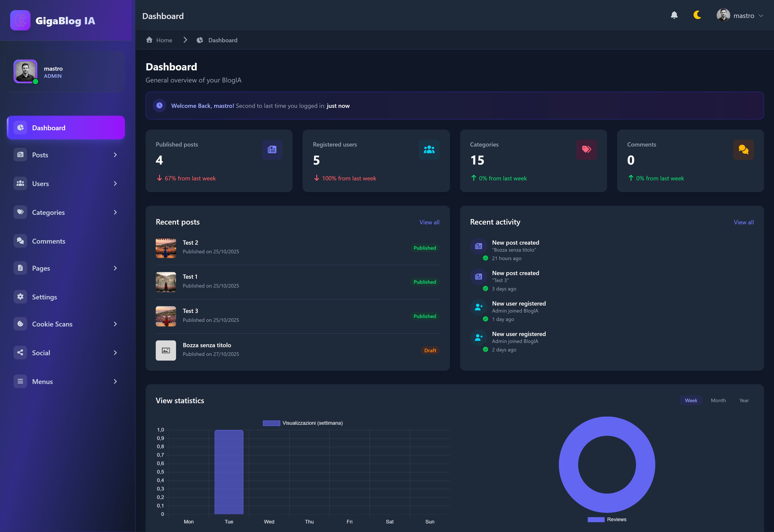Click the Categories tag icon card

tap(586, 150)
